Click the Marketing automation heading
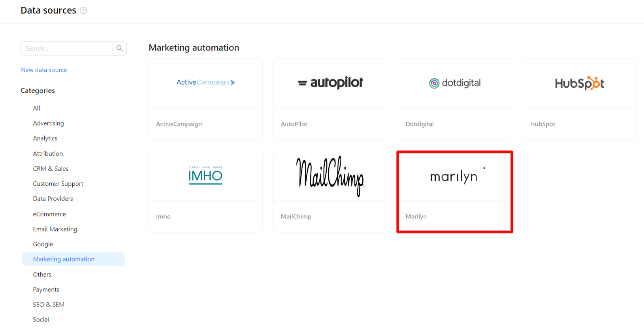The height and width of the screenshot is (333, 644). click(x=194, y=48)
